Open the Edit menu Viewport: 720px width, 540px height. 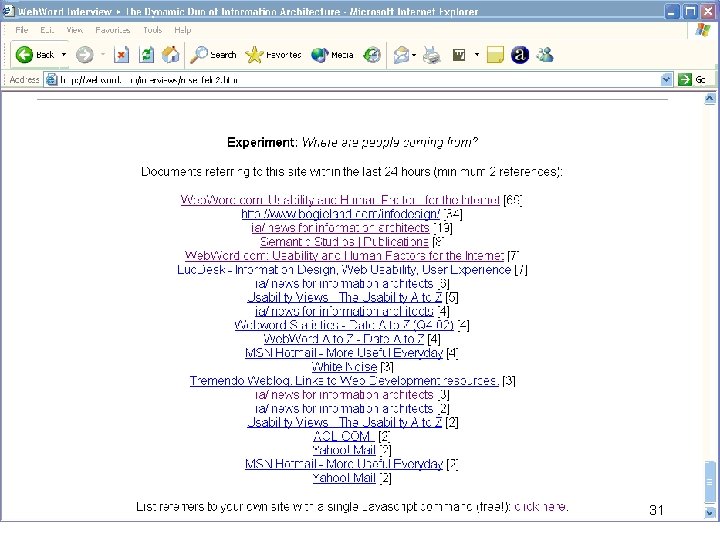(x=47, y=30)
